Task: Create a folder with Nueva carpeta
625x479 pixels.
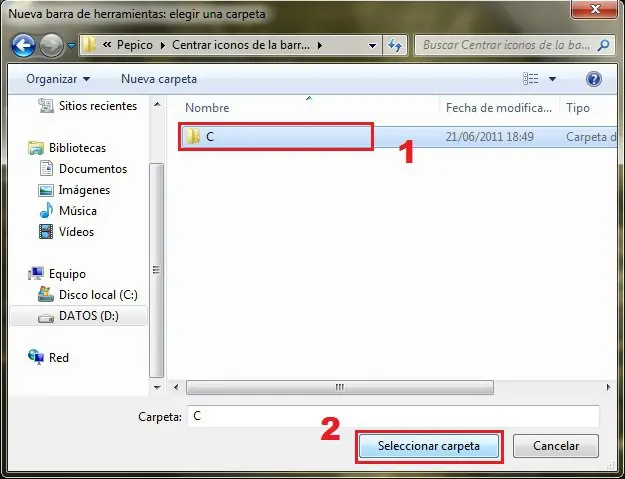Action: (159, 79)
